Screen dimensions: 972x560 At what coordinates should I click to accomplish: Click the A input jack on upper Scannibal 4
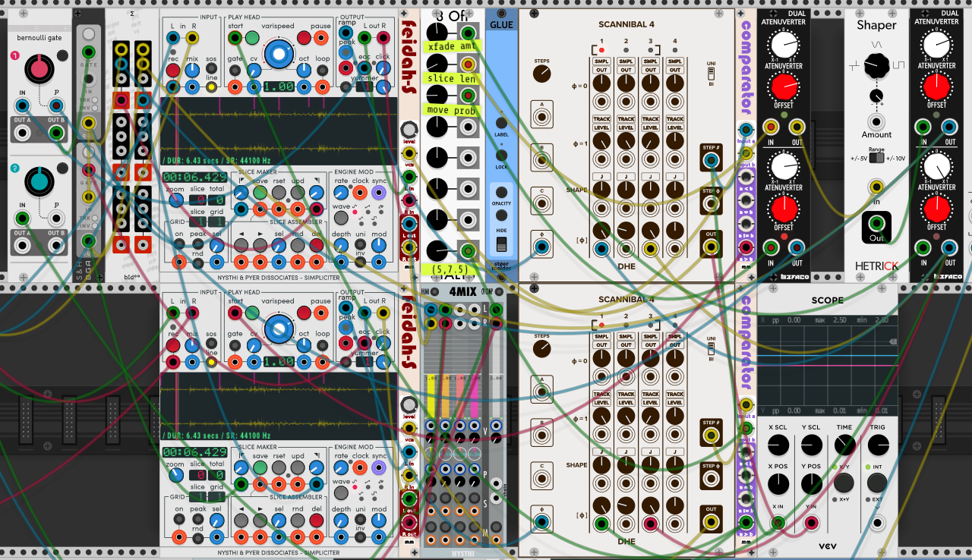542,117
